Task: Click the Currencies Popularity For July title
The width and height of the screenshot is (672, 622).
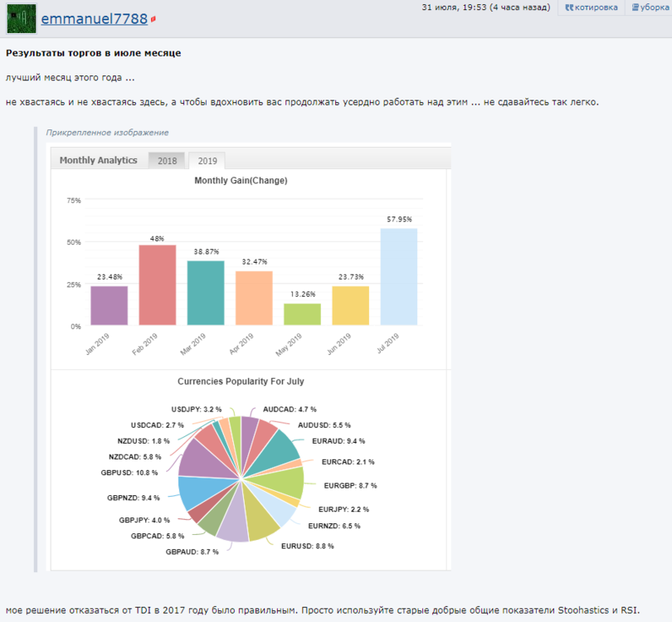Action: pyautogui.click(x=241, y=381)
